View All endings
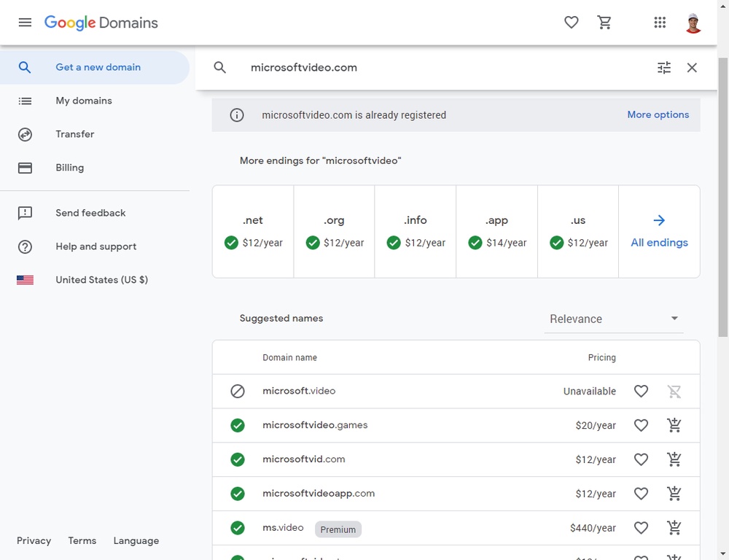Viewport: 729px width, 560px height. [x=659, y=232]
